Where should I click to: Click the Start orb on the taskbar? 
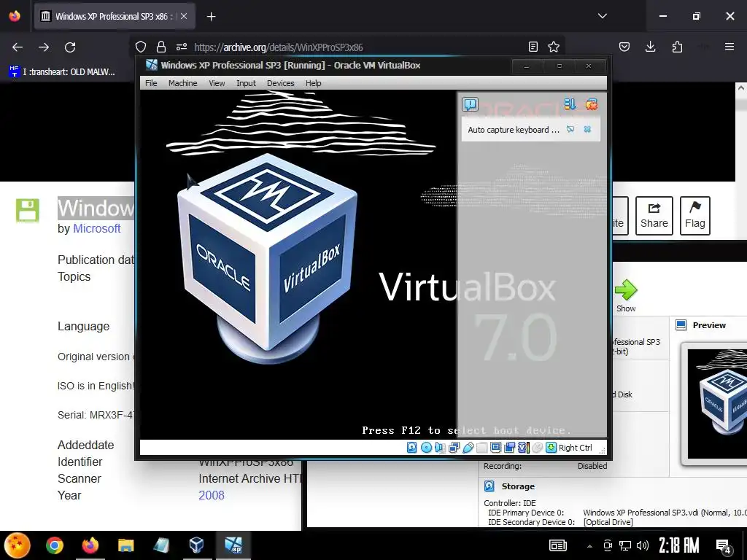(18, 545)
